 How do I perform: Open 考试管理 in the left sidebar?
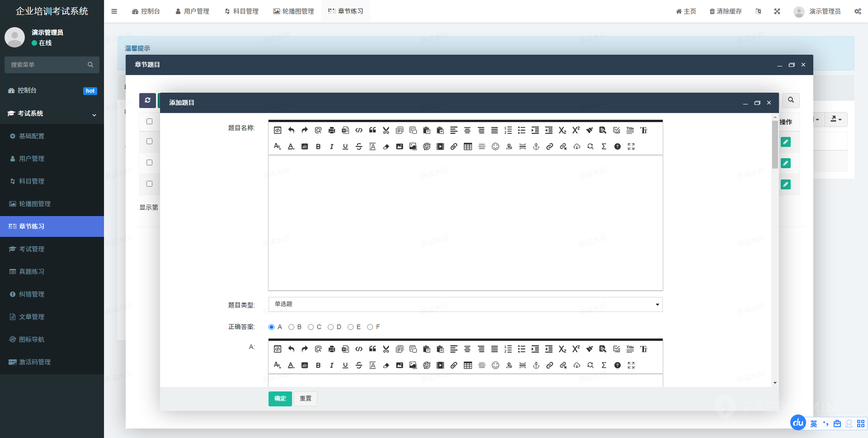point(32,249)
